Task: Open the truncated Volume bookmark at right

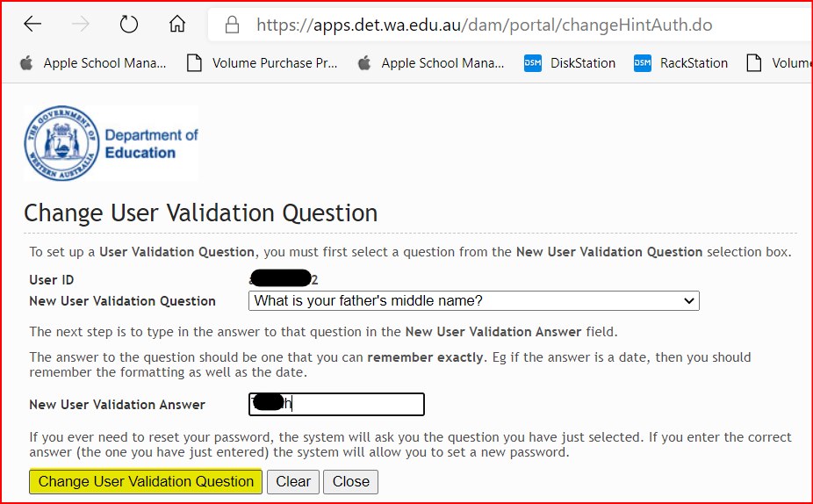Action: pyautogui.click(x=779, y=63)
